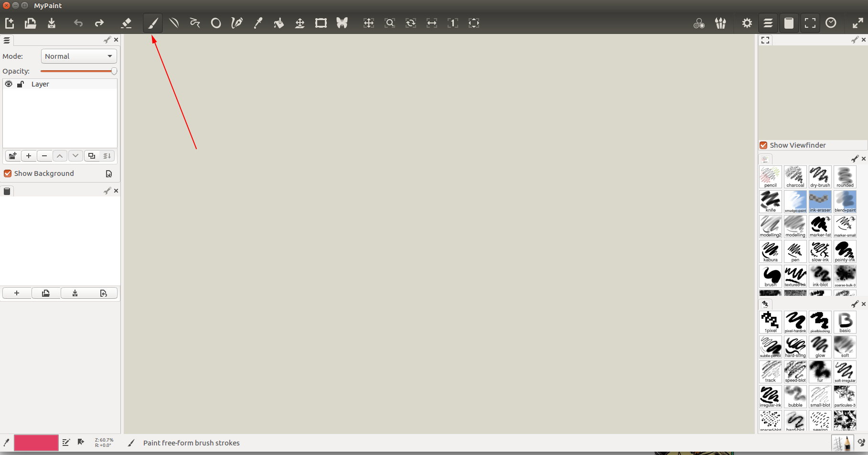The image size is (868, 455).
Task: Disable the Show Viewfinder option
Action: [x=763, y=145]
